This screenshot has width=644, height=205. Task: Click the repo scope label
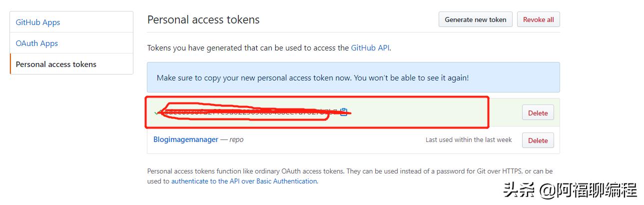[x=236, y=139]
